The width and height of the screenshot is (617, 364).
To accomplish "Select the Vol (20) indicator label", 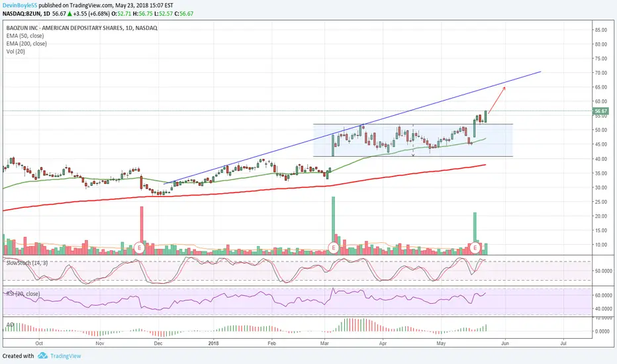I will pos(15,52).
